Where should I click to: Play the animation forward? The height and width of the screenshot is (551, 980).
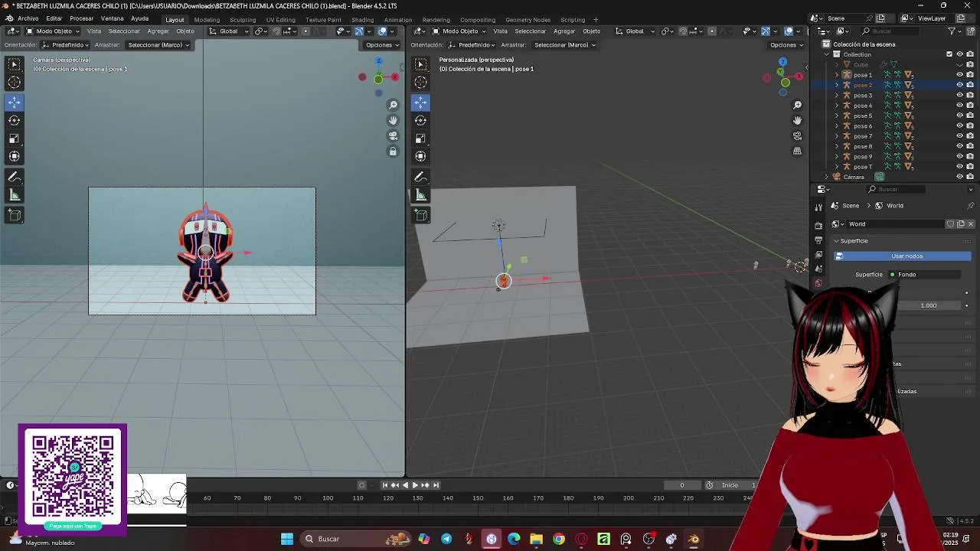click(x=415, y=485)
